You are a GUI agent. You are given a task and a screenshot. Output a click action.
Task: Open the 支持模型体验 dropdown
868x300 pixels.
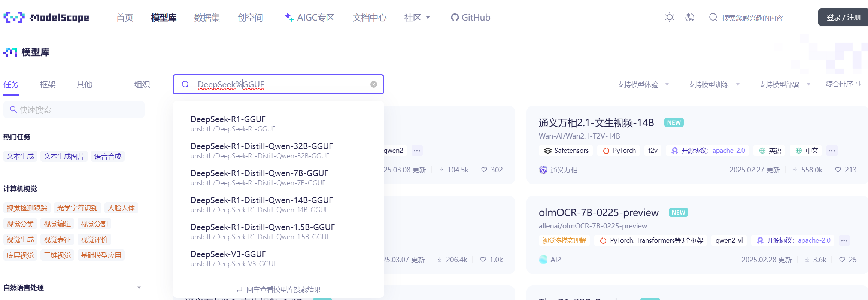643,85
